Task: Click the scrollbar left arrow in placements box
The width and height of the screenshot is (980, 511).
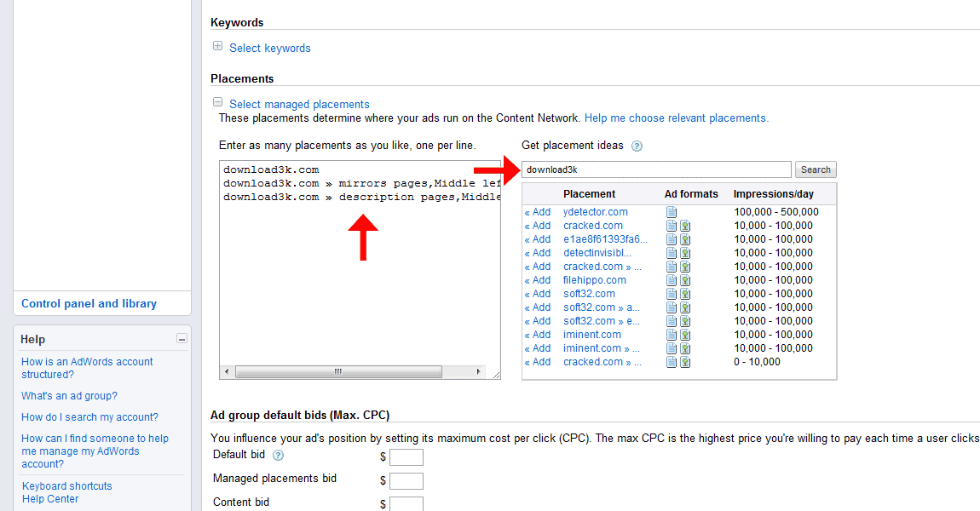Action: click(x=226, y=371)
